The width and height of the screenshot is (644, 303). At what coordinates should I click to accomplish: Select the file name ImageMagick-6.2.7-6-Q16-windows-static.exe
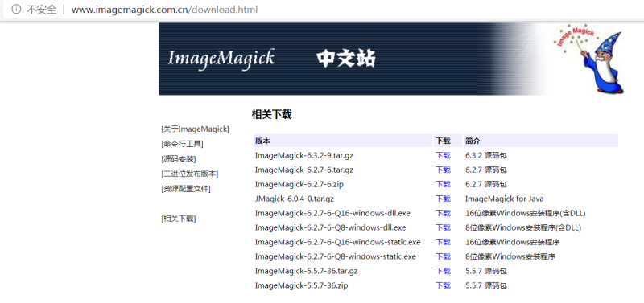coord(337,242)
